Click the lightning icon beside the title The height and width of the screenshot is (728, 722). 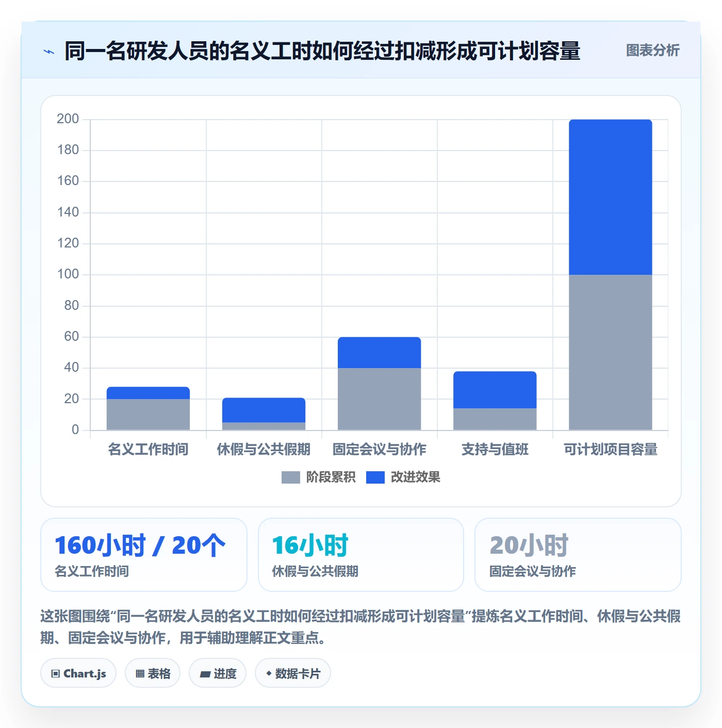49,52
